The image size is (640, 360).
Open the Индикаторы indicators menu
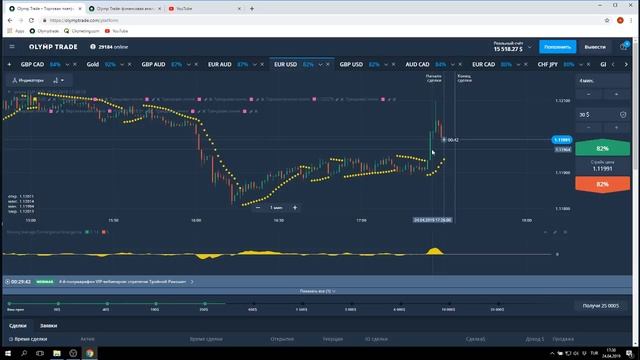[x=28, y=80]
